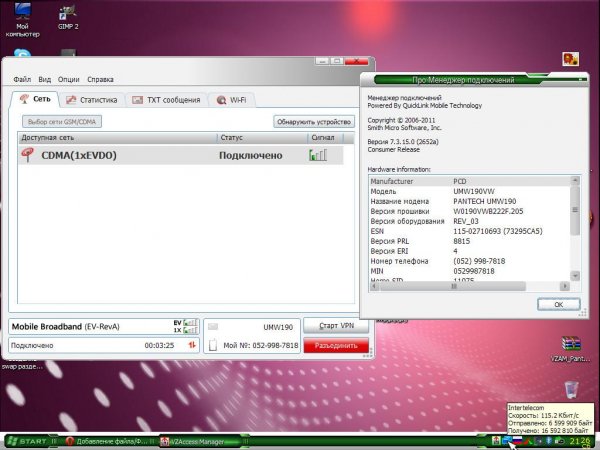Click the EV signal indicator icon
Viewport: 600px width, 450px height.
pyautogui.click(x=190, y=323)
